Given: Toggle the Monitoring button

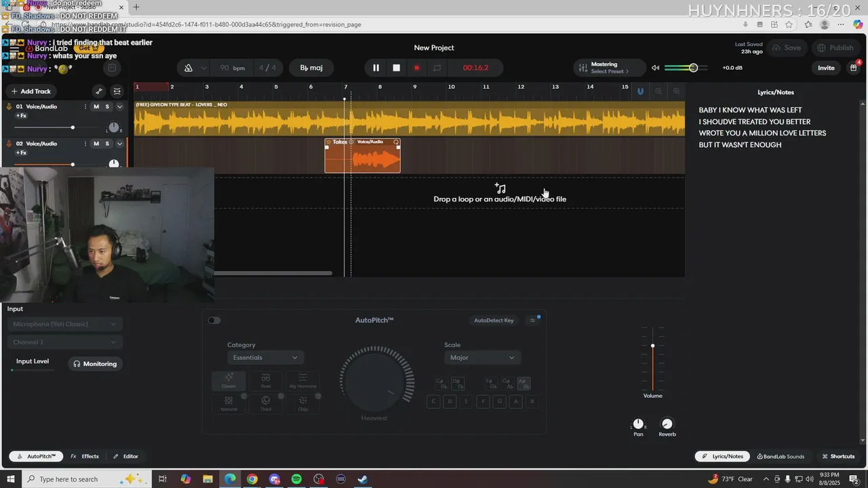Looking at the screenshot, I should coord(95,364).
